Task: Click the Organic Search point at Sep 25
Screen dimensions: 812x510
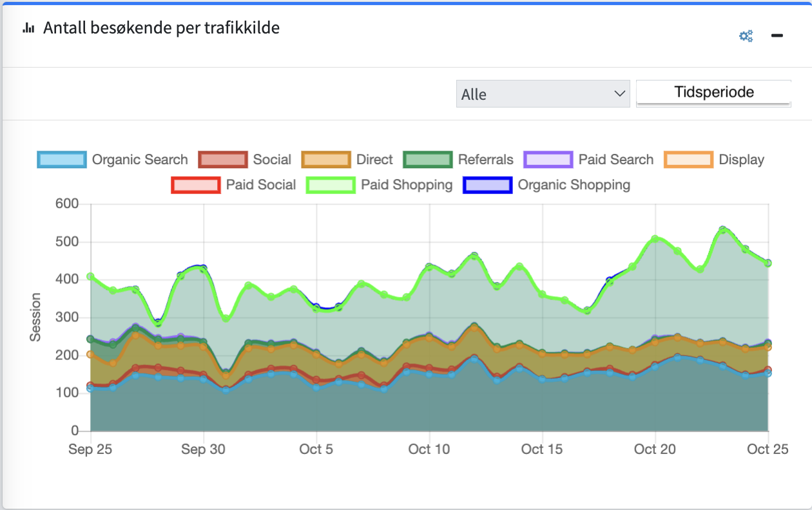Action: 91,388
